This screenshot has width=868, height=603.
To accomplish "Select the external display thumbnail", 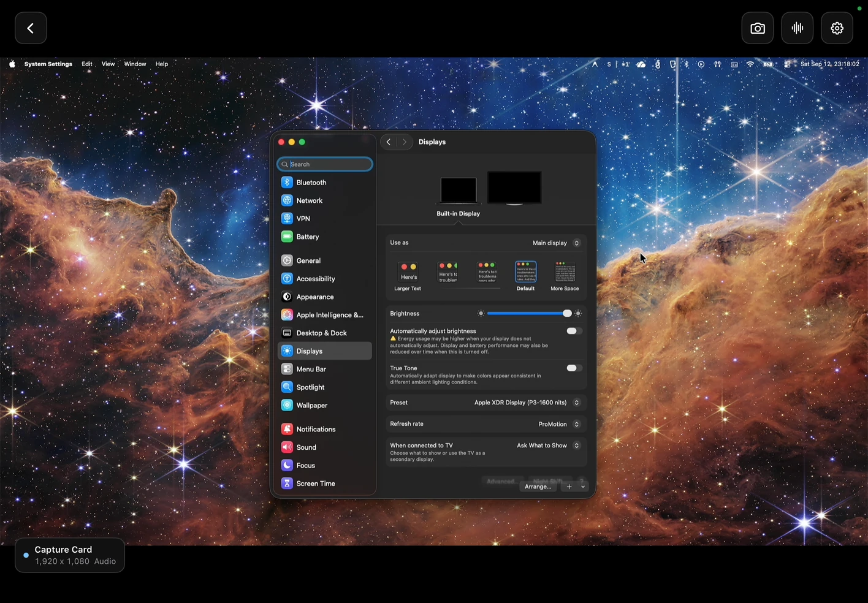I will coord(514,188).
